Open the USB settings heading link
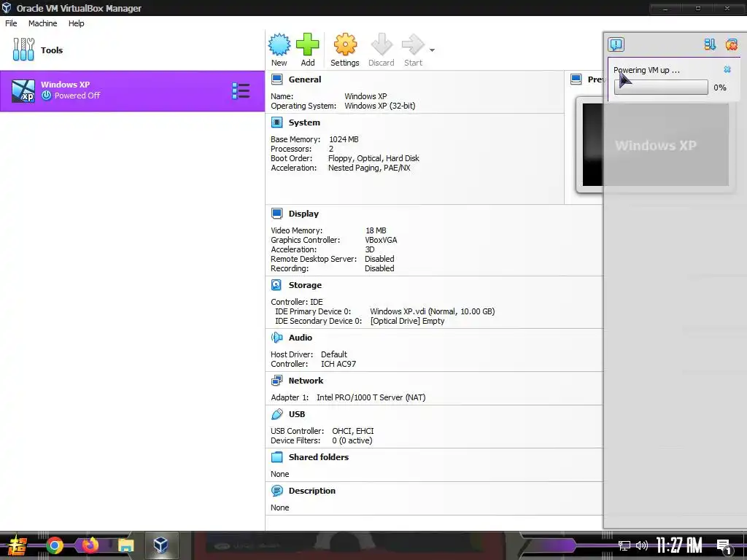The width and height of the screenshot is (747, 560). [x=296, y=414]
